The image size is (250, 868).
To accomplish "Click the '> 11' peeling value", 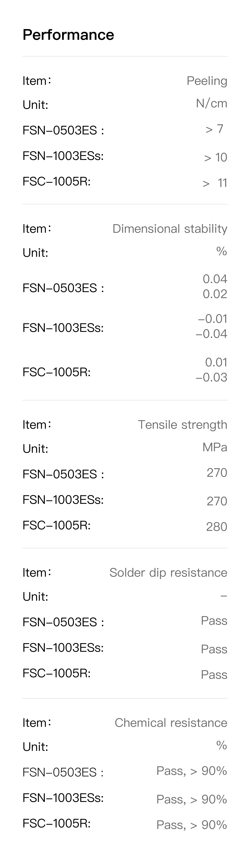I will (215, 183).
